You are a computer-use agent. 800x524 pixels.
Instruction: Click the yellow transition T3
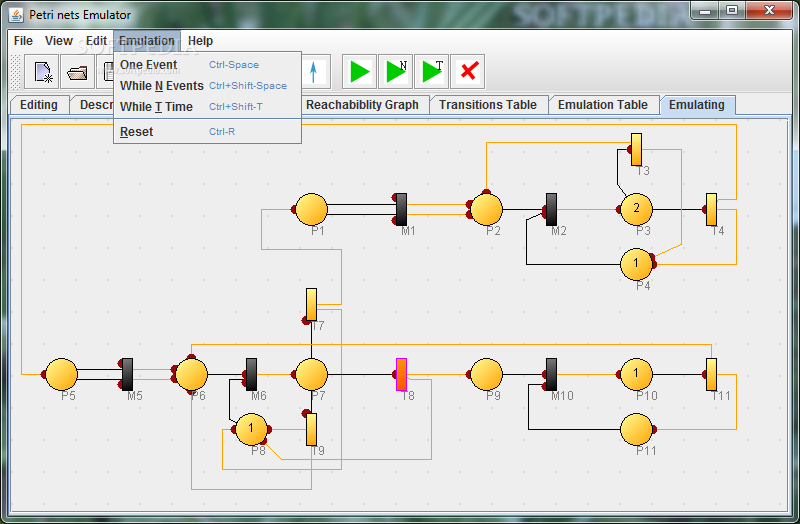tap(636, 149)
